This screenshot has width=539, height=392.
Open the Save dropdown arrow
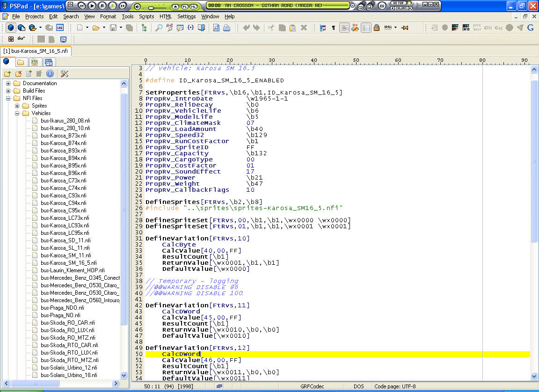click(x=121, y=28)
